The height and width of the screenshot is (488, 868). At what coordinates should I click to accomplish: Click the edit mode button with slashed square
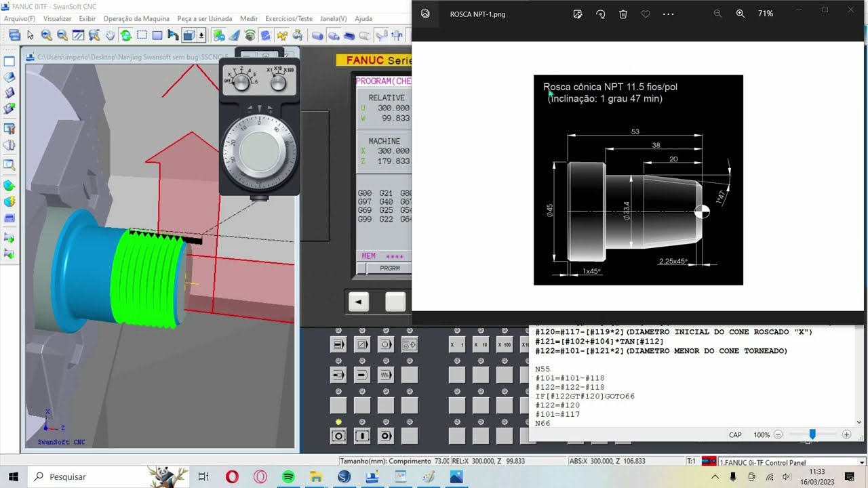pos(362,344)
